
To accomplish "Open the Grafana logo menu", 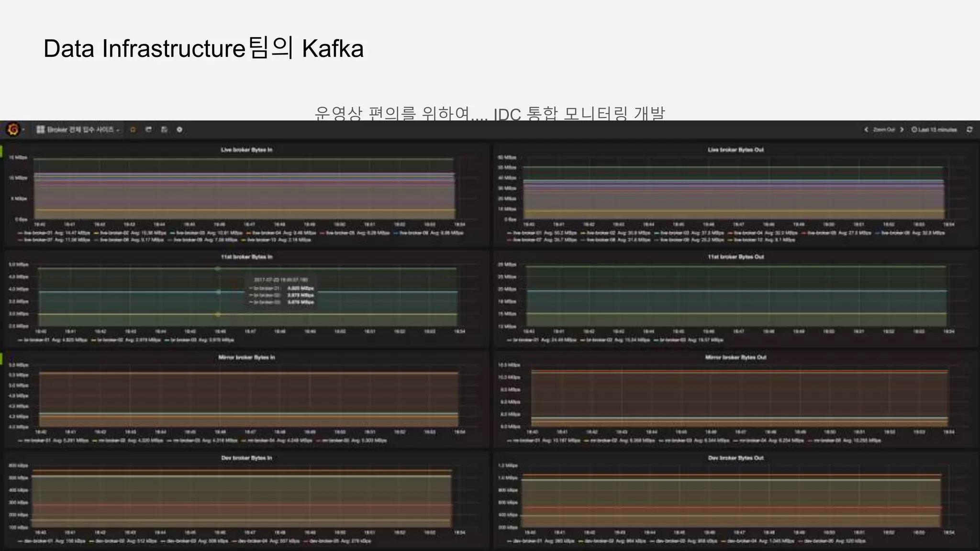I will click(x=13, y=130).
